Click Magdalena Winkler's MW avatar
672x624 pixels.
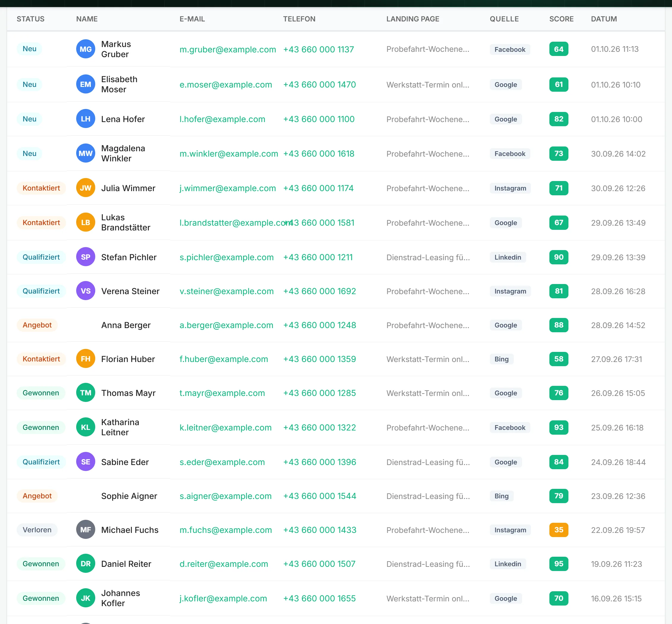[x=85, y=153]
